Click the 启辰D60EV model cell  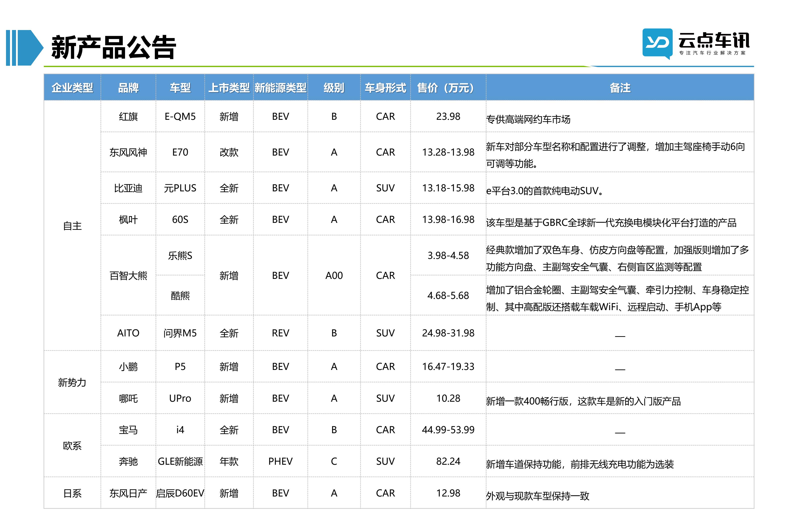click(180, 493)
